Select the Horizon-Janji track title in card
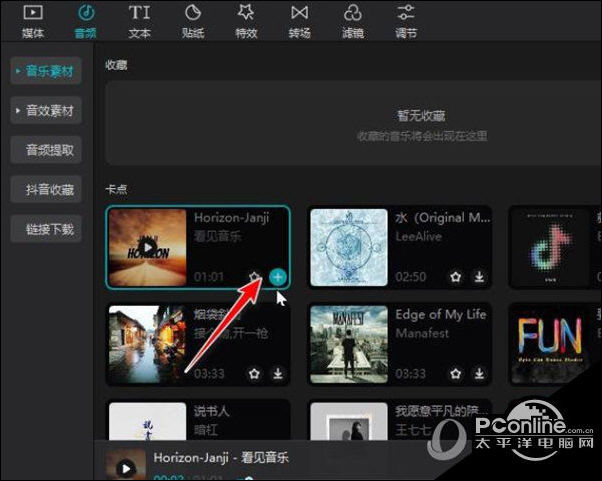 [232, 218]
